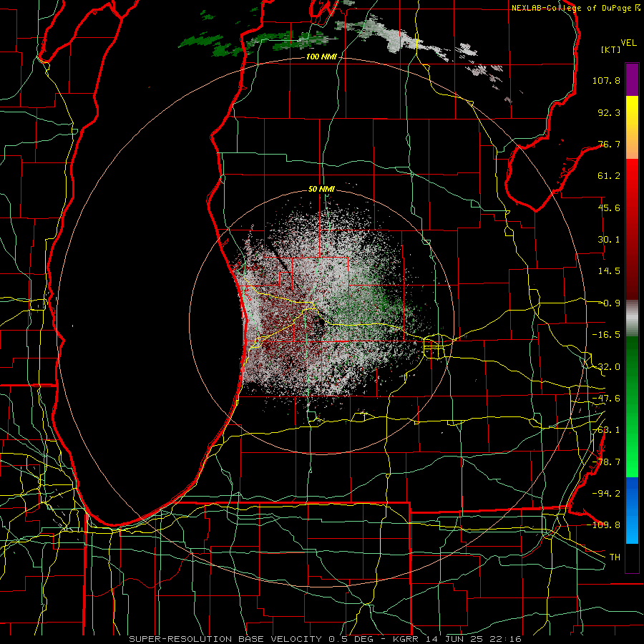Screen dimensions: 644x644
Task: Click the -16.5 legend value
Action: 606,335
